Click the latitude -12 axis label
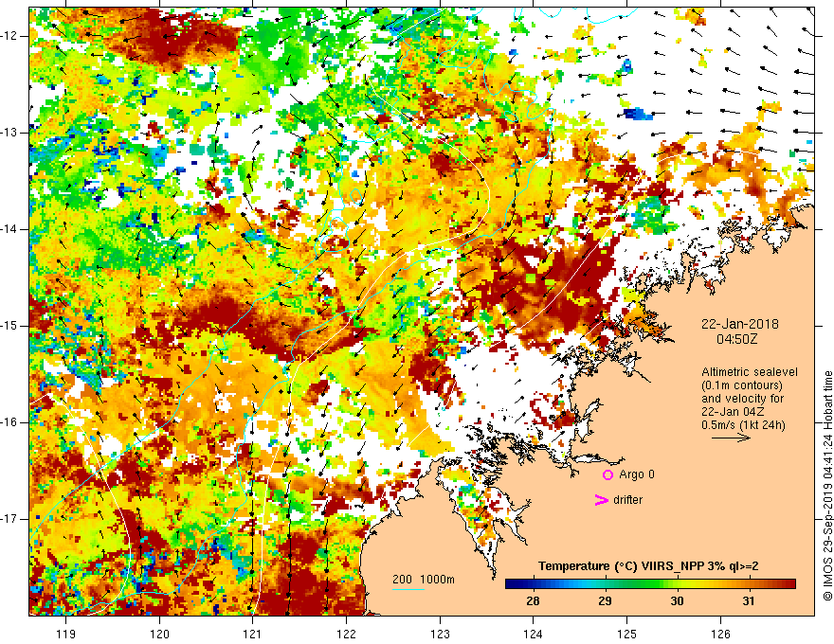Viewport: 834px width, 644px height. pyautogui.click(x=12, y=35)
